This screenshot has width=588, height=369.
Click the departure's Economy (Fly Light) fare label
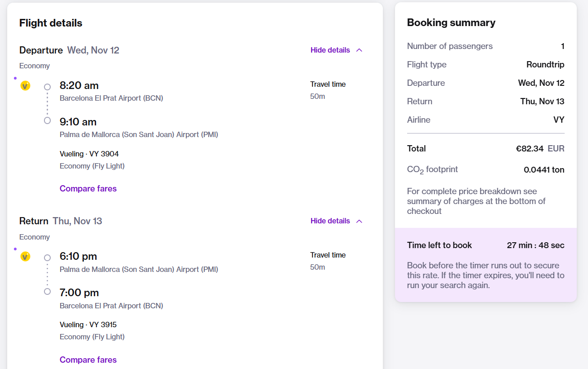92,166
